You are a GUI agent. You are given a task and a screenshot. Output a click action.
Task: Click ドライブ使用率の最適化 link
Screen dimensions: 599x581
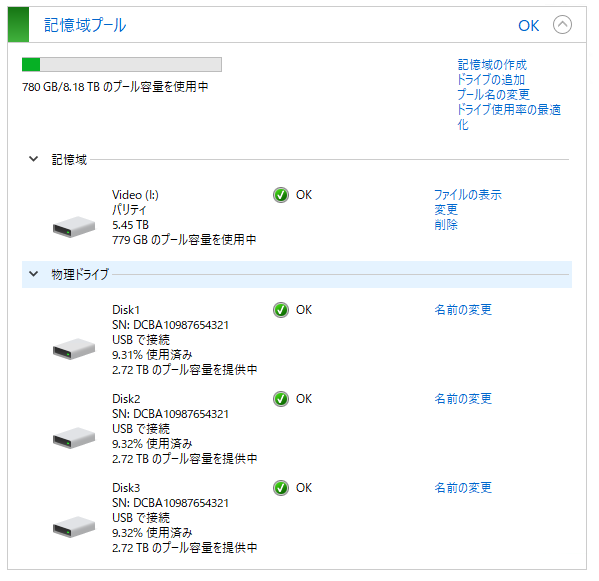click(x=509, y=117)
